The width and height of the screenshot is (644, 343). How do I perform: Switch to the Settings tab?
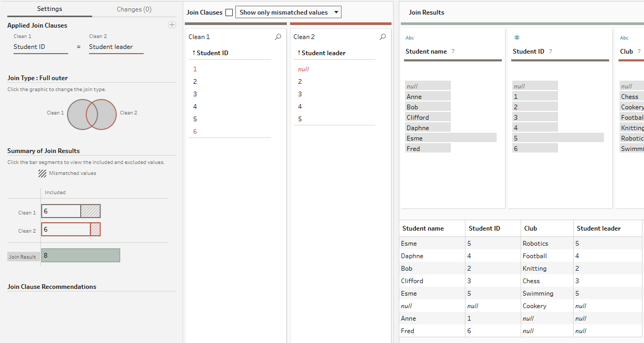[x=49, y=9]
